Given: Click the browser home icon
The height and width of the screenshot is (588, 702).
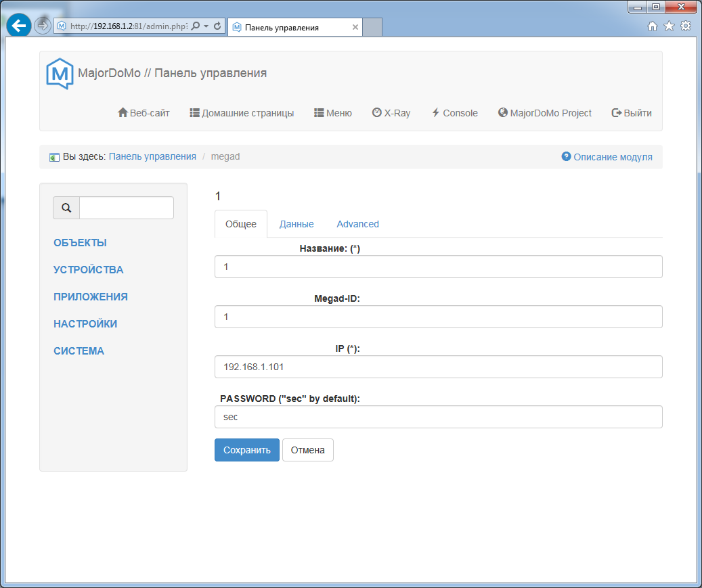Looking at the screenshot, I should 653,26.
